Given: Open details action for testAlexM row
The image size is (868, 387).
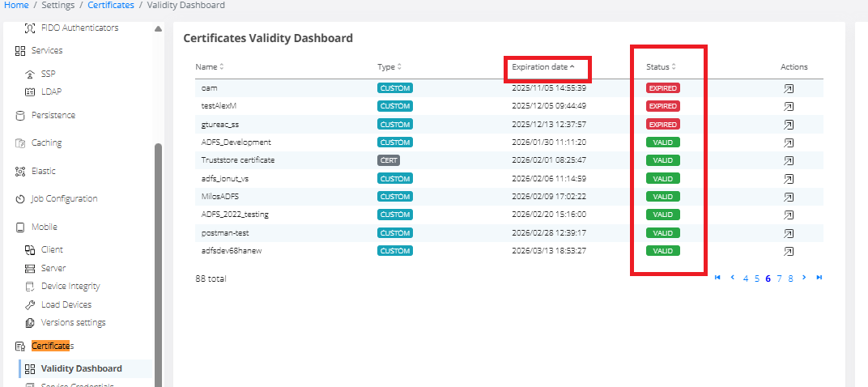Looking at the screenshot, I should coord(789,106).
